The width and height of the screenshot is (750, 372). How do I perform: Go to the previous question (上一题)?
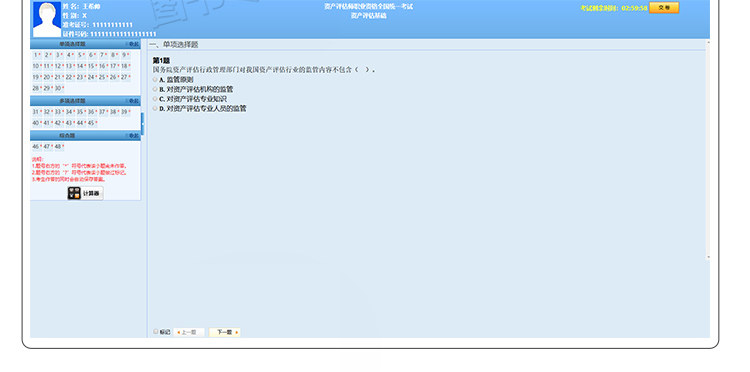point(189,332)
